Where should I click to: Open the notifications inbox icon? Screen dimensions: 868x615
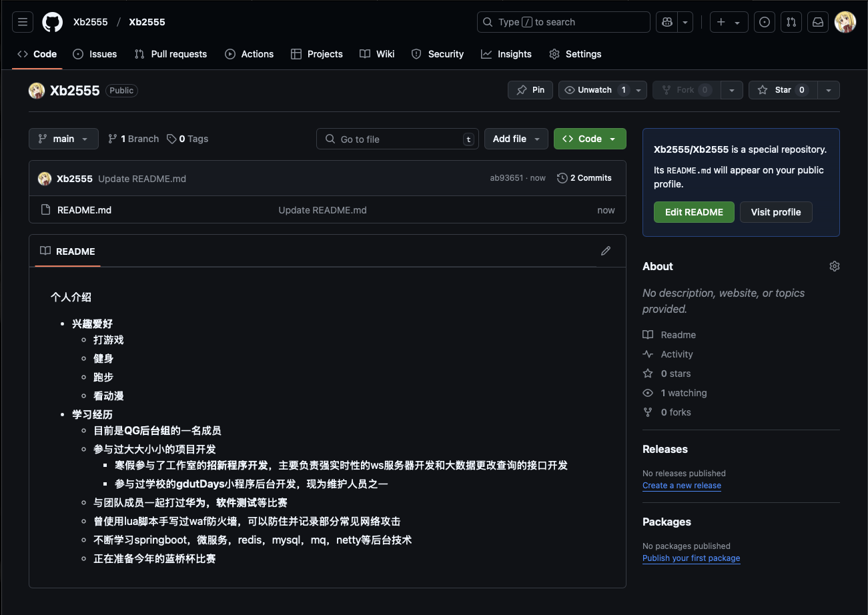[x=817, y=22]
